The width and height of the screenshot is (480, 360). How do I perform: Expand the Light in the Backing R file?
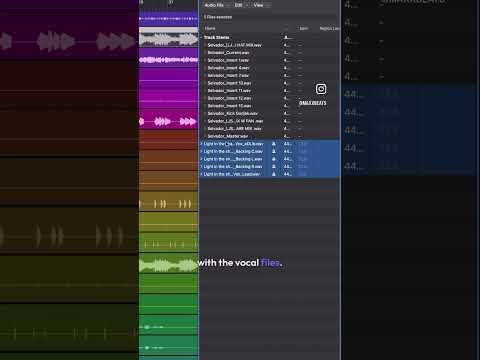[201, 167]
